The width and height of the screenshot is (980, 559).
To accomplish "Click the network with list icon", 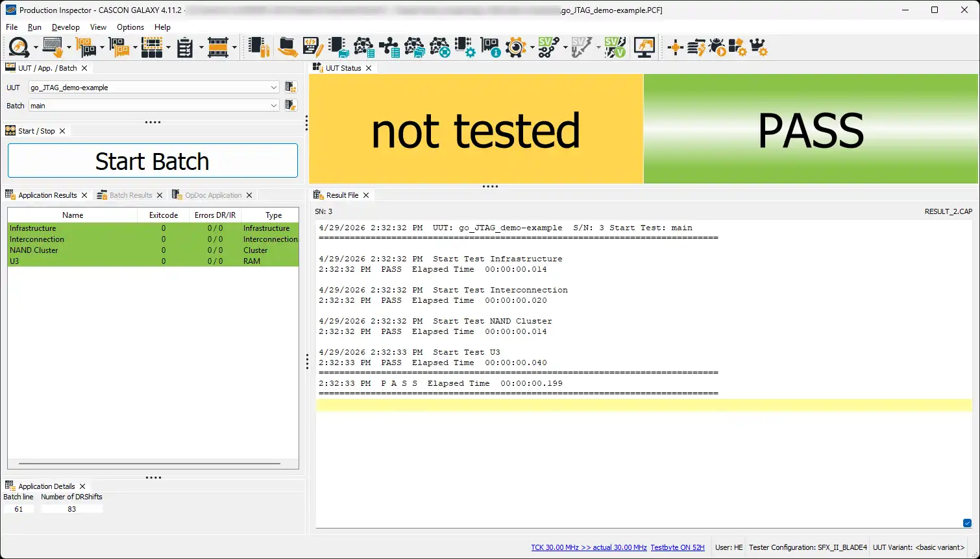I will [x=363, y=47].
